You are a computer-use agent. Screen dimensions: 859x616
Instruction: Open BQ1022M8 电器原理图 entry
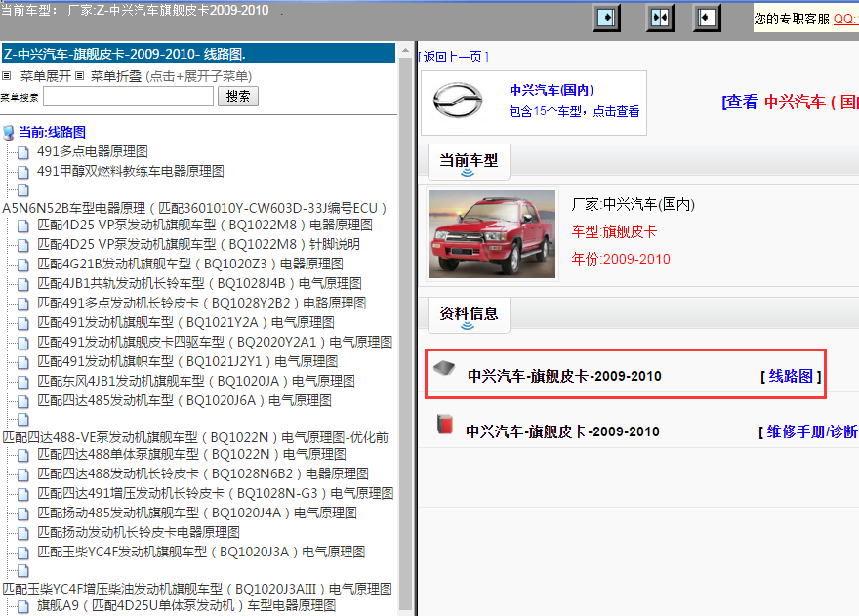click(x=205, y=226)
